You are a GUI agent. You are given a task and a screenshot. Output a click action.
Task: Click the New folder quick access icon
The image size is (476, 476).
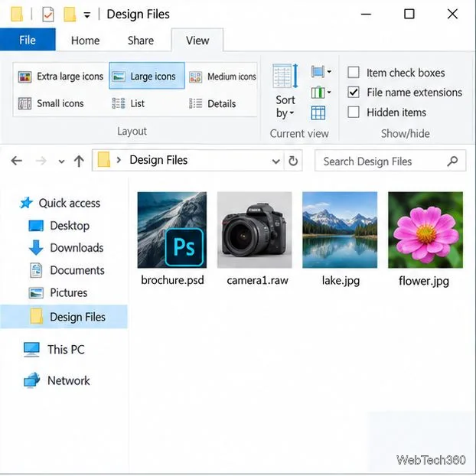point(70,15)
